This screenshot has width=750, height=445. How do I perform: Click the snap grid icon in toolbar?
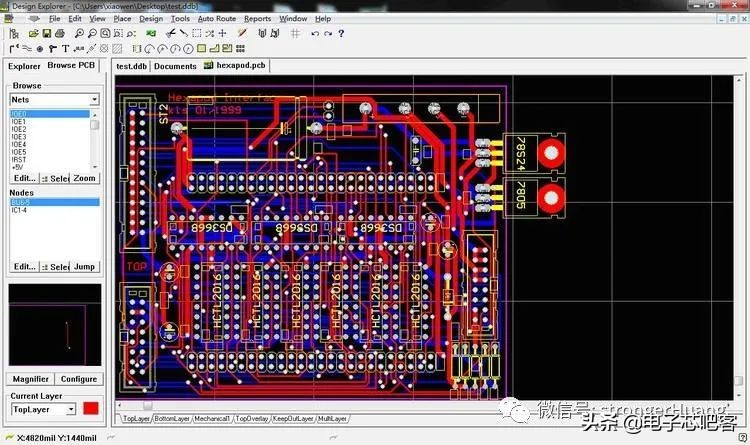(x=295, y=33)
